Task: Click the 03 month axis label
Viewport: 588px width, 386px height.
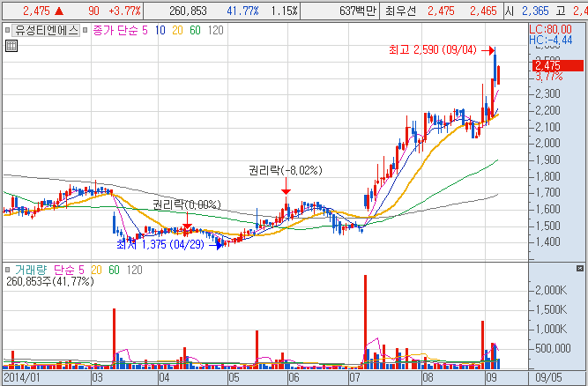Action: tap(97, 377)
